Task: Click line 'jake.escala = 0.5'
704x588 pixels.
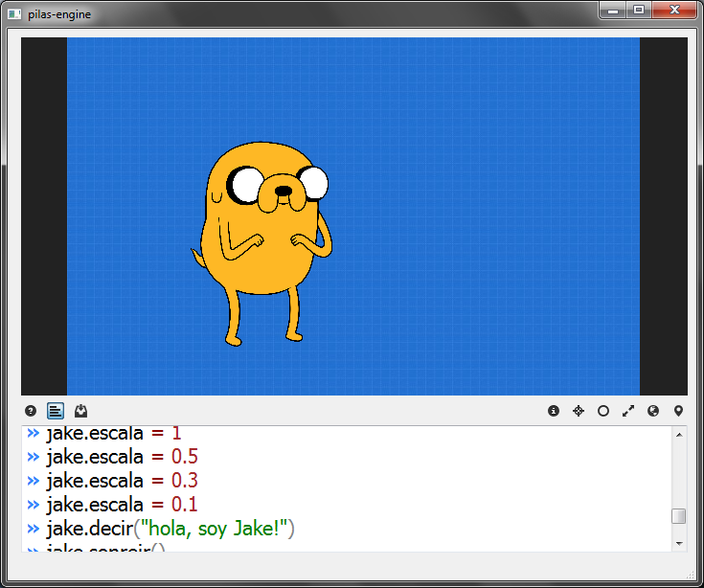Action: coord(122,457)
